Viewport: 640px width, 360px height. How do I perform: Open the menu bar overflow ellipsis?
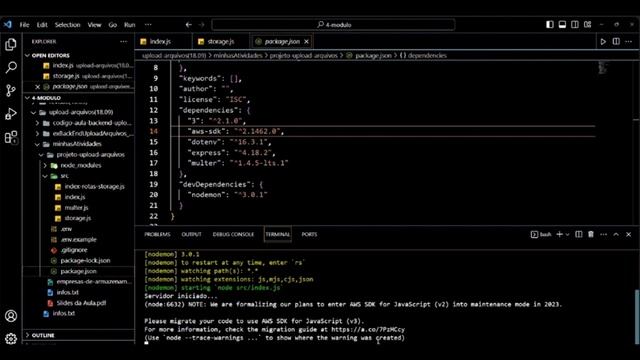pos(148,25)
